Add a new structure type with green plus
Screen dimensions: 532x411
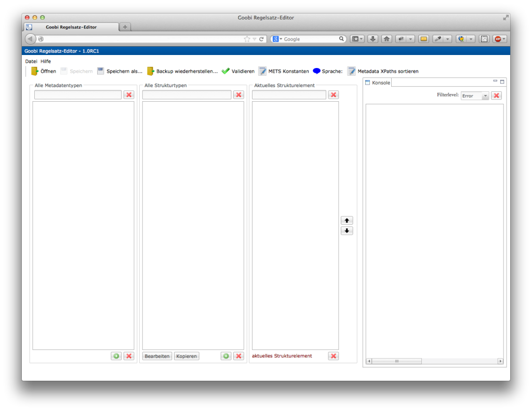point(226,356)
